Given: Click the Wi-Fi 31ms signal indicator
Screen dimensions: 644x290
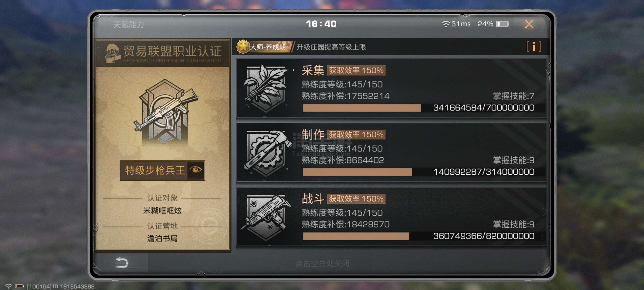Looking at the screenshot, I should click(456, 24).
